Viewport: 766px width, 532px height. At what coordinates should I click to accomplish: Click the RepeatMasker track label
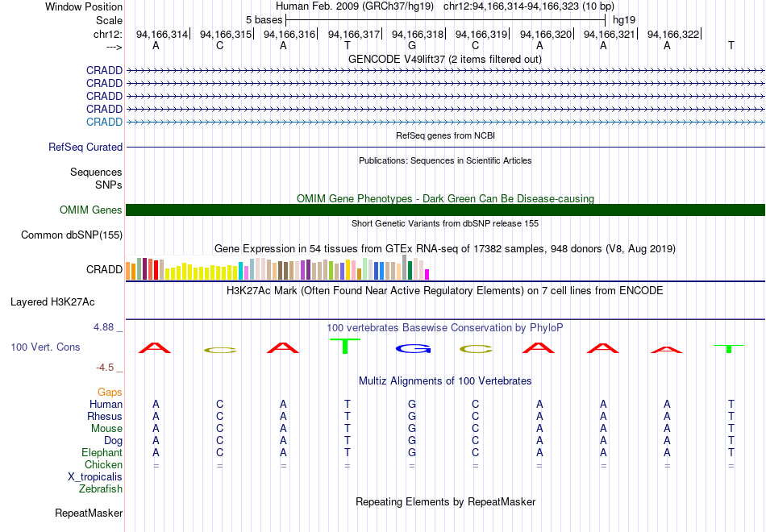pos(89,513)
